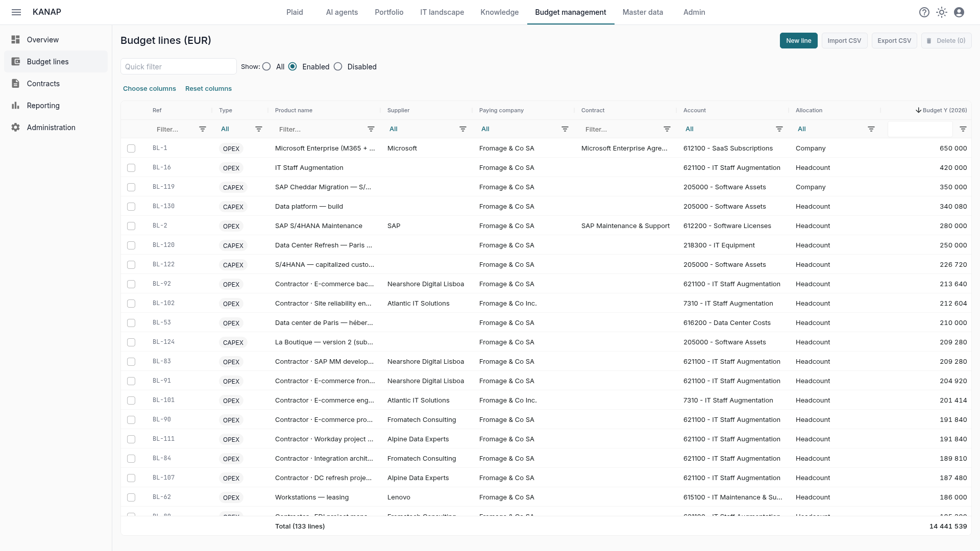Open the Choose columns link
The height and width of the screenshot is (551, 980).
click(150, 89)
